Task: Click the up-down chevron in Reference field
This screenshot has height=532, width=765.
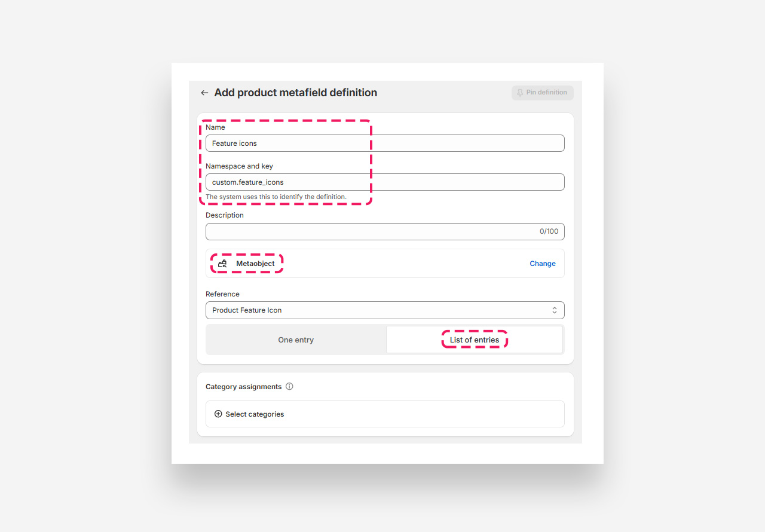Action: click(555, 310)
